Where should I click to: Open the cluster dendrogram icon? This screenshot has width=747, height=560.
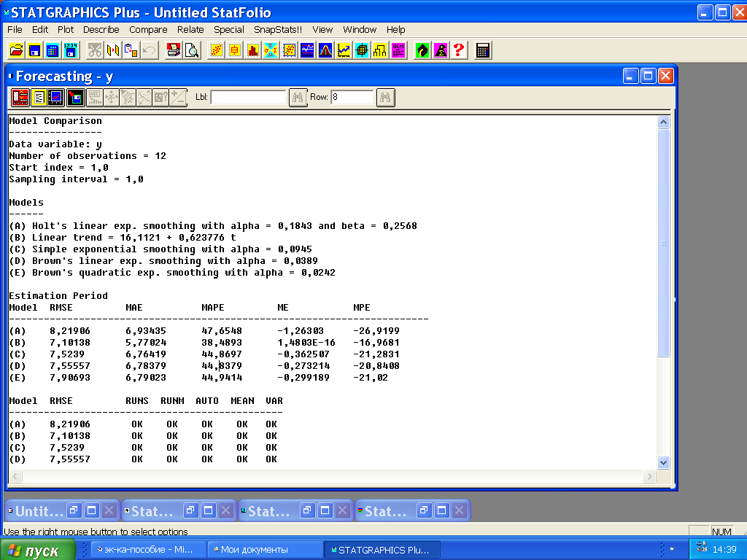coord(379,50)
